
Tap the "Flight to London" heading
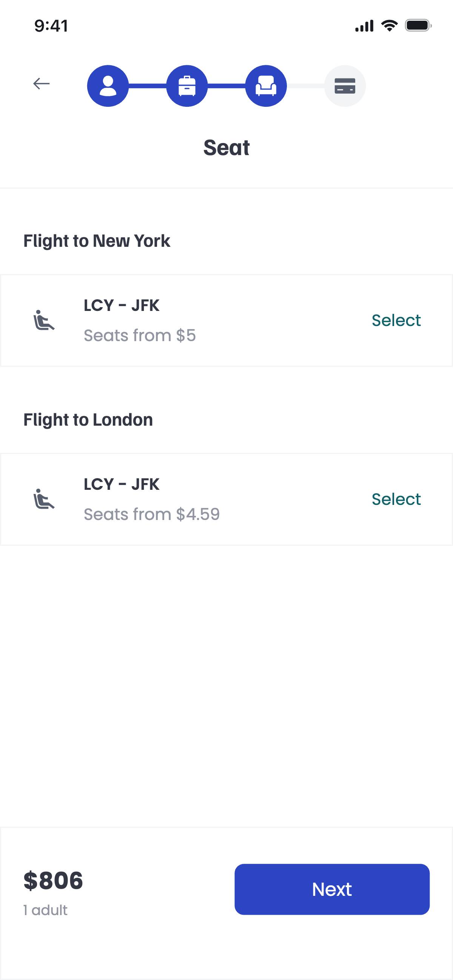point(88,420)
